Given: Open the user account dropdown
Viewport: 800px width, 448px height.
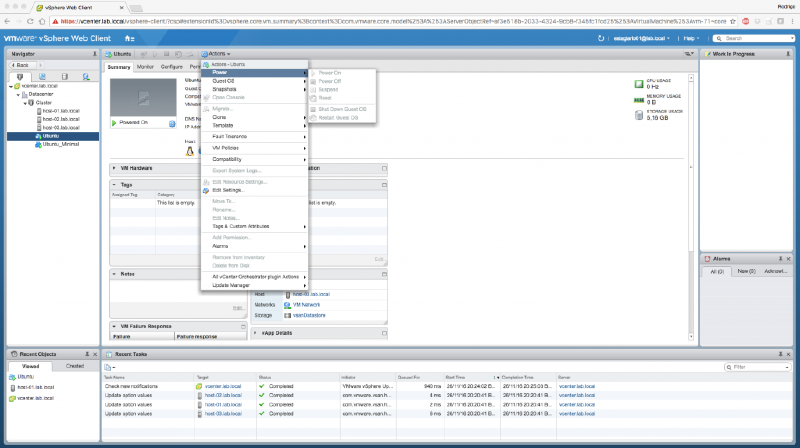Looking at the screenshot, I should pyautogui.click(x=641, y=38).
